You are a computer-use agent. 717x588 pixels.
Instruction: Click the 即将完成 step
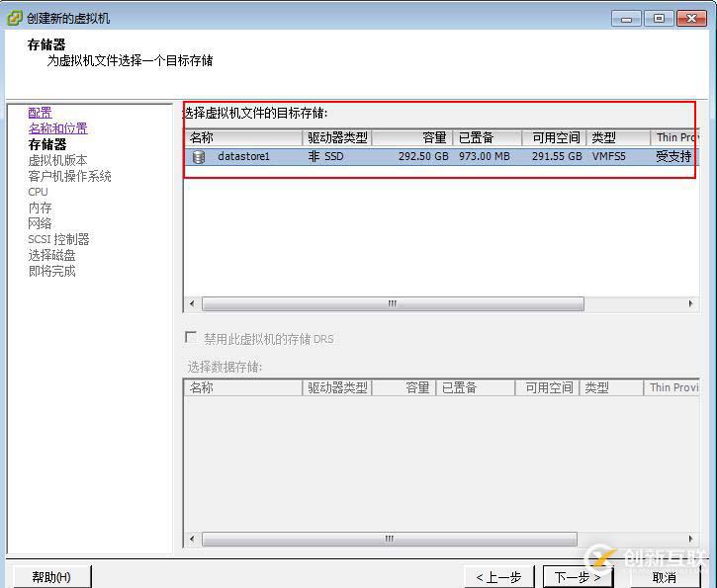(x=51, y=272)
